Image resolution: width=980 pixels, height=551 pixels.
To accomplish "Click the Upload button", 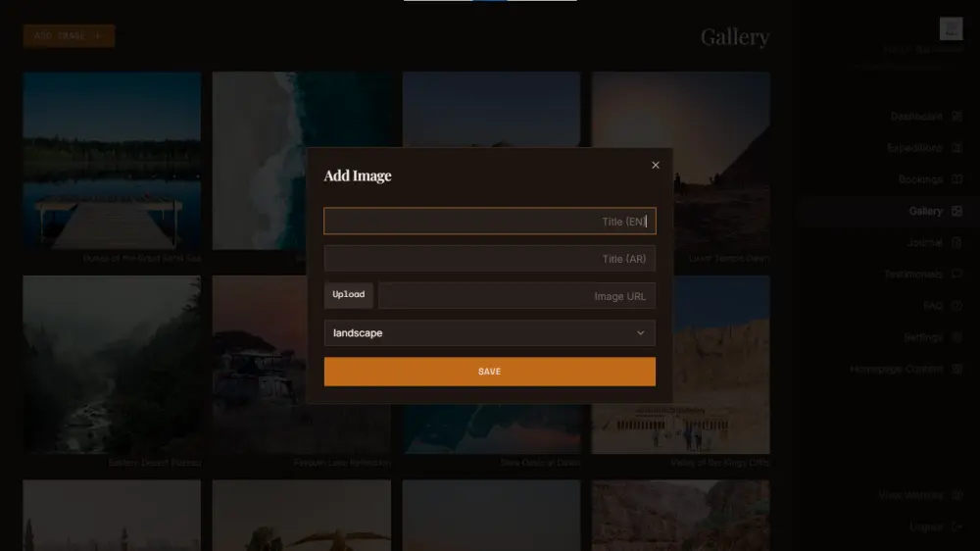I will pyautogui.click(x=348, y=294).
